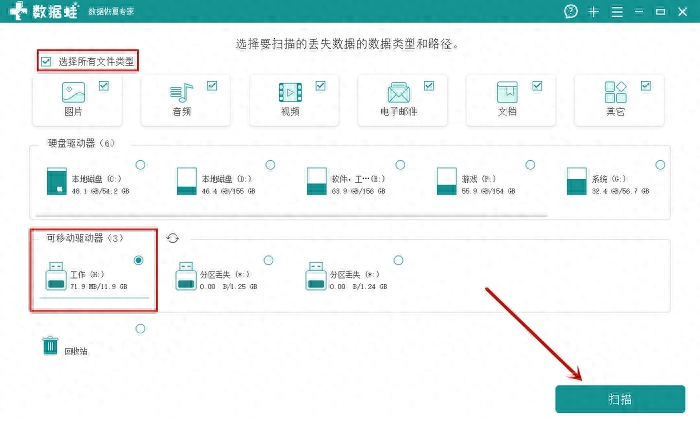Image resolution: width=700 pixels, height=427 pixels.
Task: Toggle the 图片 file type checkbox
Action: click(103, 86)
